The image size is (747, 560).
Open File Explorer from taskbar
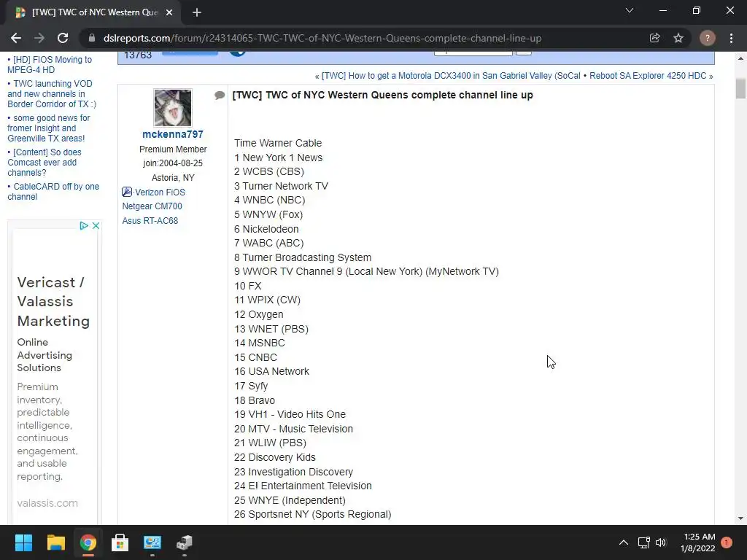[55, 542]
